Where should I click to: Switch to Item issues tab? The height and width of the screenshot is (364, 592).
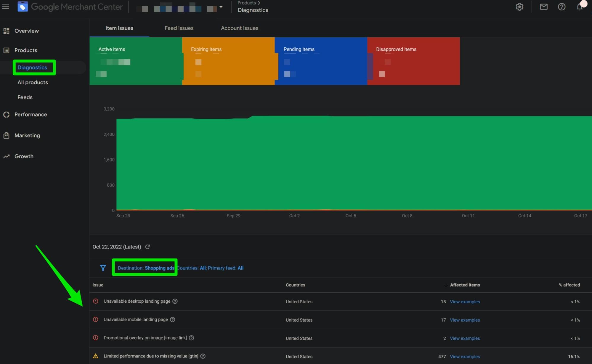tap(119, 28)
